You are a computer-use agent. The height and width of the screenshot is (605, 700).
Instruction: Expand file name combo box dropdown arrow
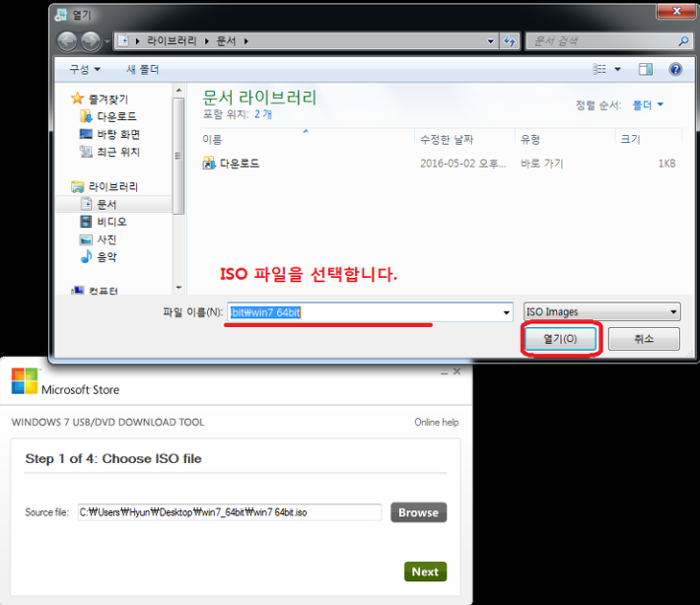506,312
